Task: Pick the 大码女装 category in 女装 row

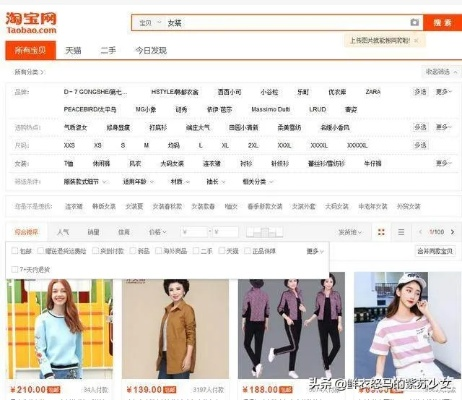Action: pos(172,163)
